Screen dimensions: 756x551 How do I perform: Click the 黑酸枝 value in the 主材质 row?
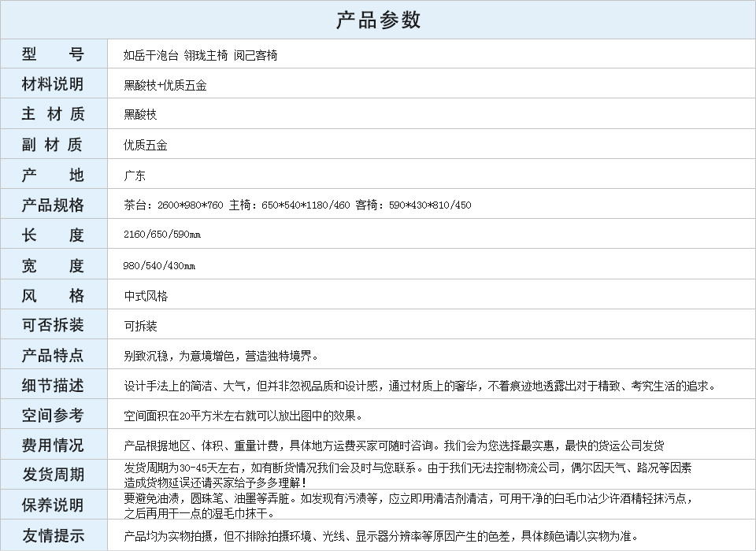[x=140, y=115]
